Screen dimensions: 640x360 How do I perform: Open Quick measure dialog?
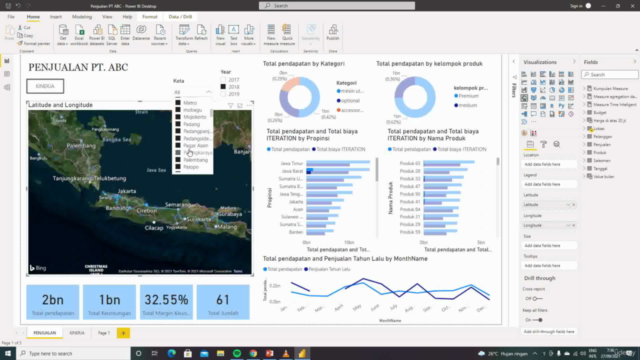pyautogui.click(x=287, y=35)
